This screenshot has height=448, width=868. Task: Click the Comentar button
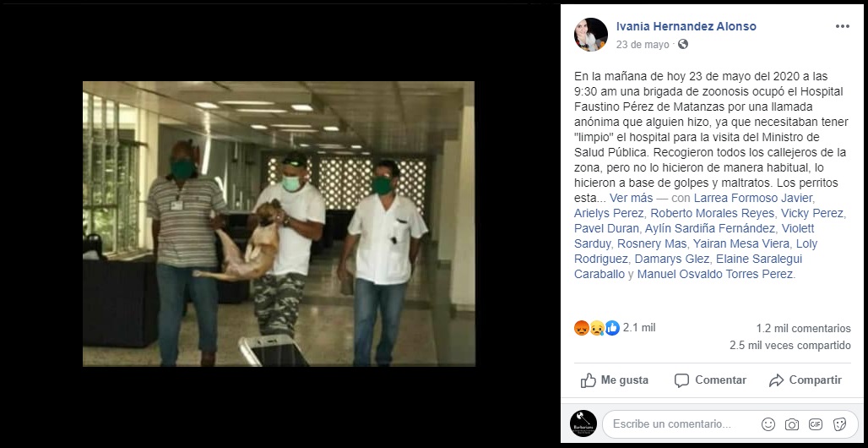[710, 380]
